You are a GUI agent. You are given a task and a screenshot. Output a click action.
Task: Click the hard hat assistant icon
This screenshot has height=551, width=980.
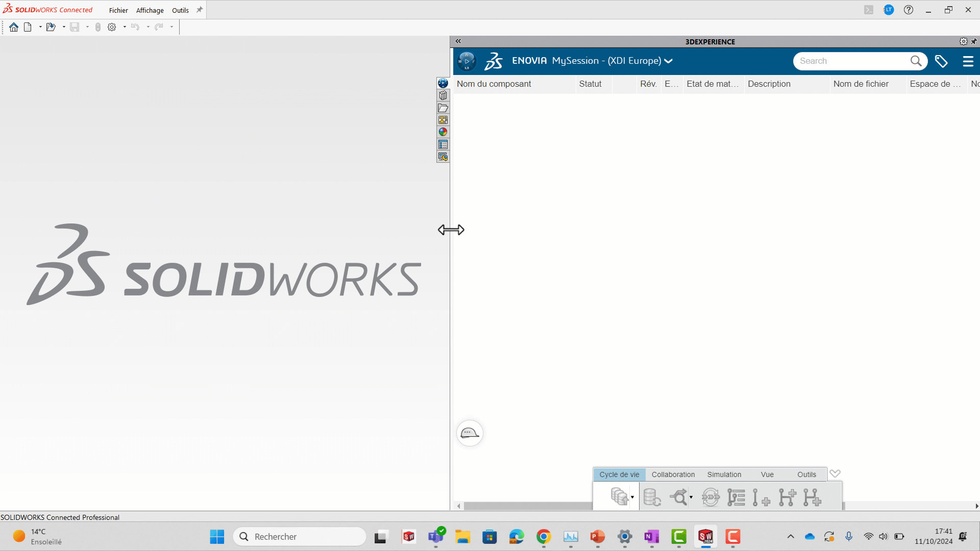[470, 433]
